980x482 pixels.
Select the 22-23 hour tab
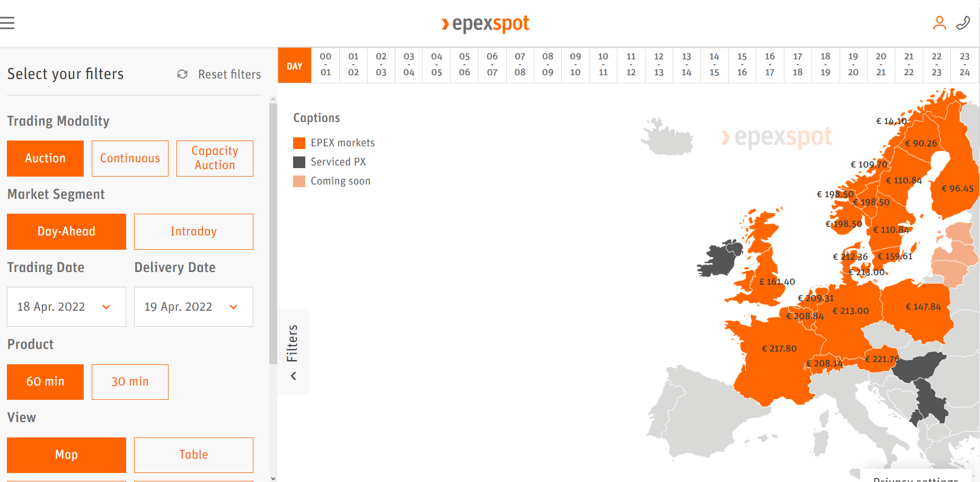click(x=937, y=65)
